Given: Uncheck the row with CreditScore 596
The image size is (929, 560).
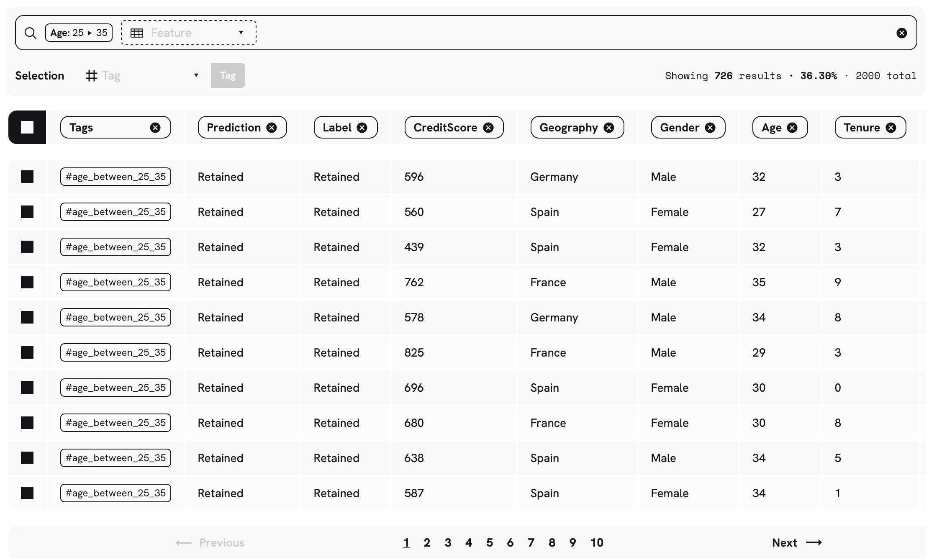Looking at the screenshot, I should 27,177.
